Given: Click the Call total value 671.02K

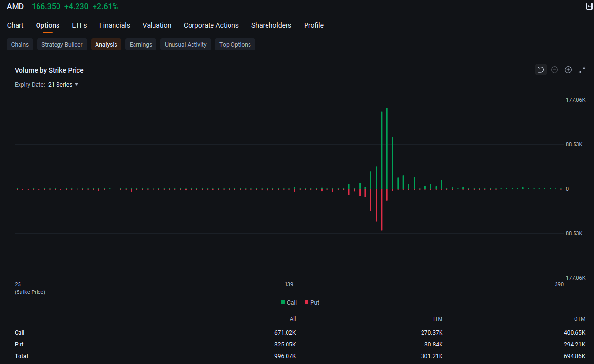Looking at the screenshot, I should click(x=285, y=333).
